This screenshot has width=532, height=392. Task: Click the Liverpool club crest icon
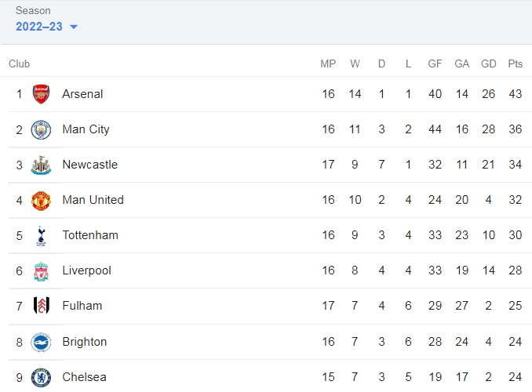coord(41,271)
